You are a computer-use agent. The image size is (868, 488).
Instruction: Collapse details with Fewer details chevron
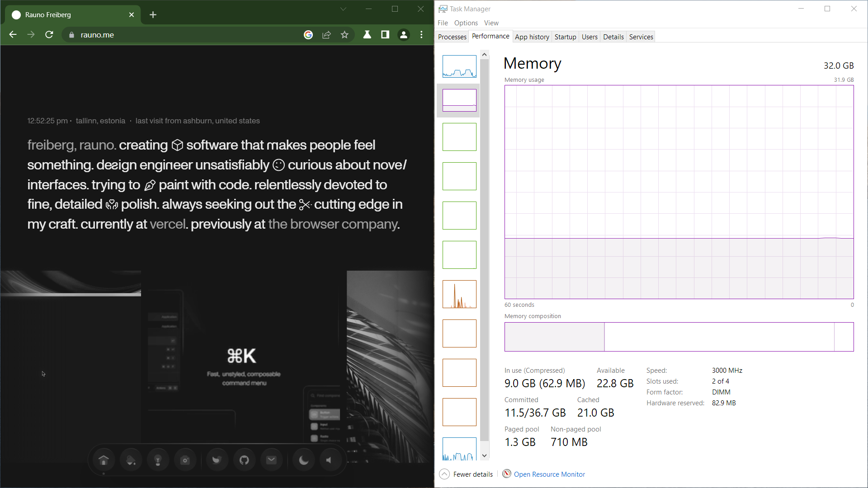444,474
